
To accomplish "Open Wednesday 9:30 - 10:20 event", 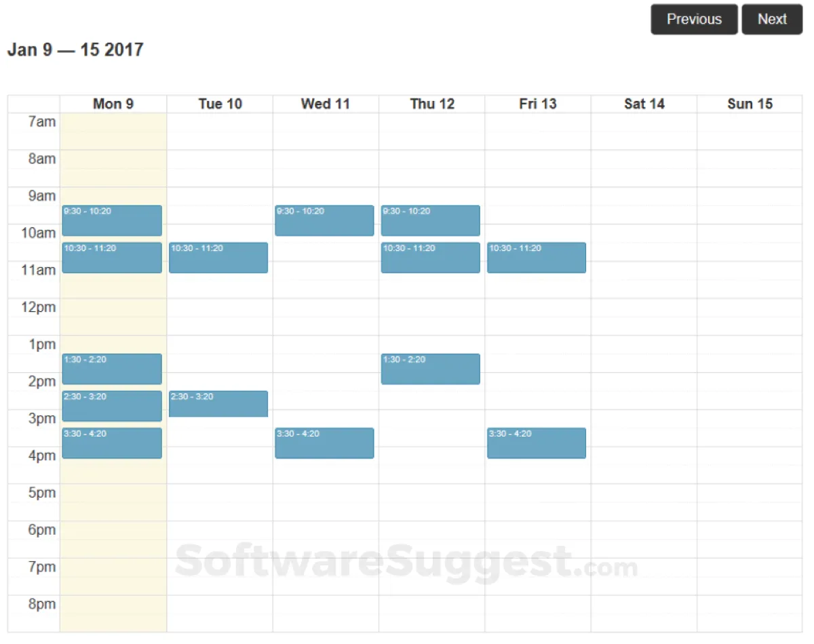I will point(324,220).
